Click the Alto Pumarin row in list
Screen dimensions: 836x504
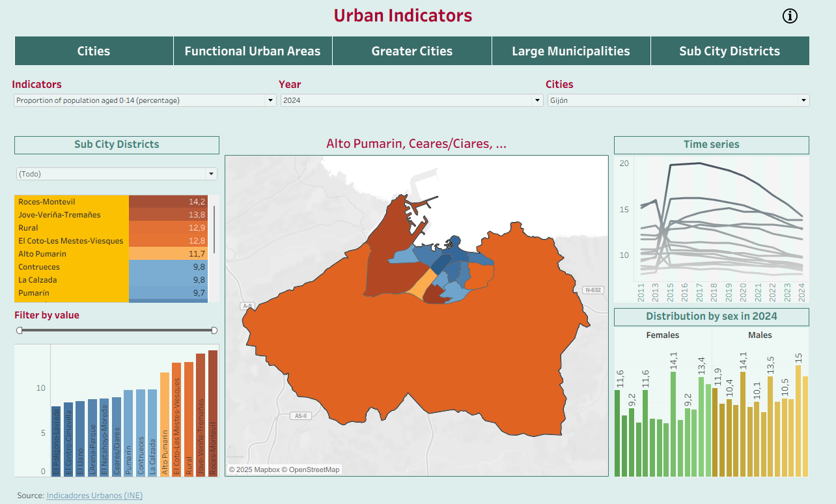coord(72,254)
